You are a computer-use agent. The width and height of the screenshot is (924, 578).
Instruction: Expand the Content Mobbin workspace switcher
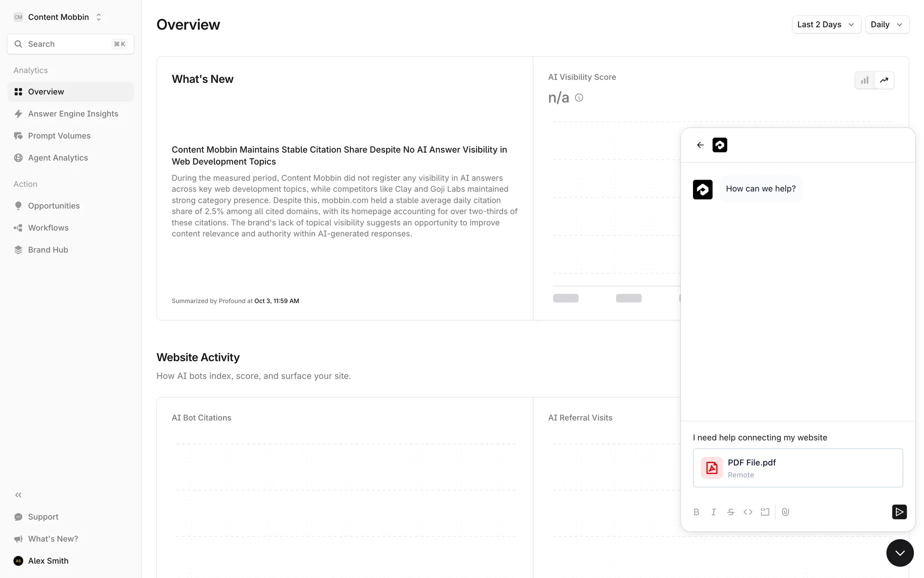(58, 17)
